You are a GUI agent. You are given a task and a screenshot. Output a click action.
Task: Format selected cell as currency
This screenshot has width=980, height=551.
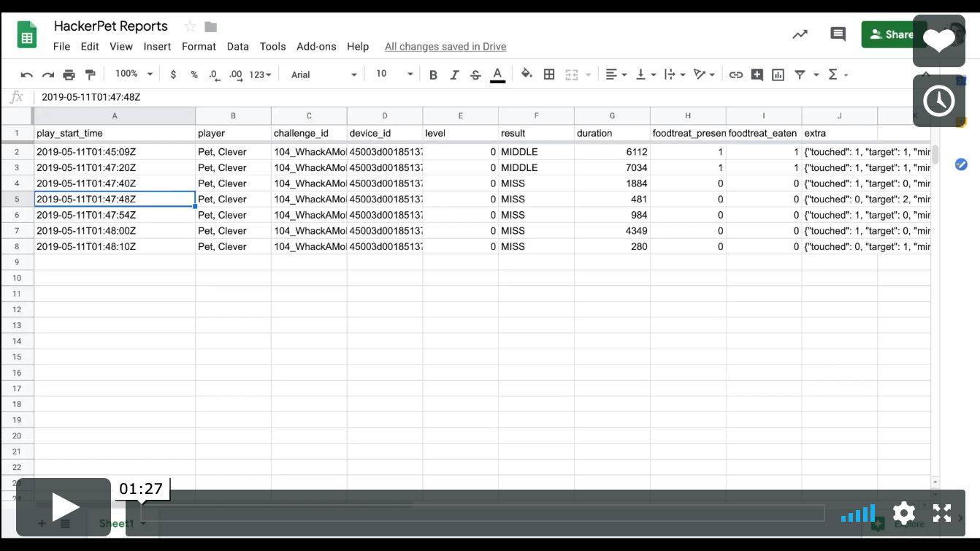click(172, 74)
